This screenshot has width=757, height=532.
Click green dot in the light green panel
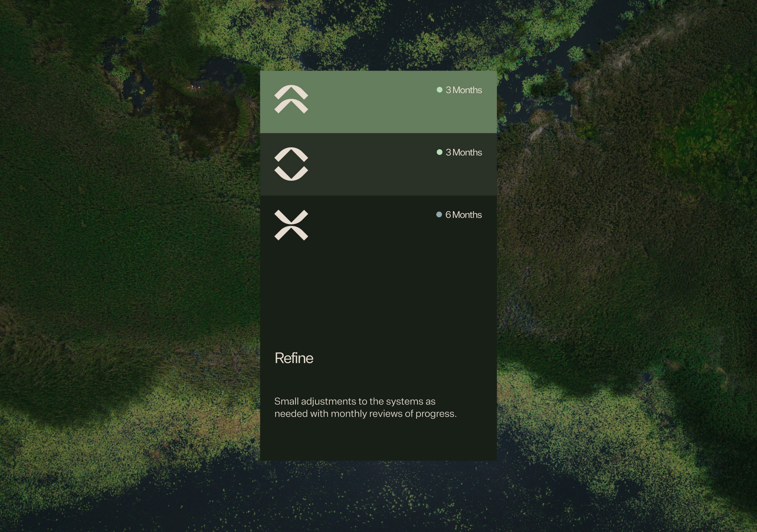pyautogui.click(x=440, y=90)
